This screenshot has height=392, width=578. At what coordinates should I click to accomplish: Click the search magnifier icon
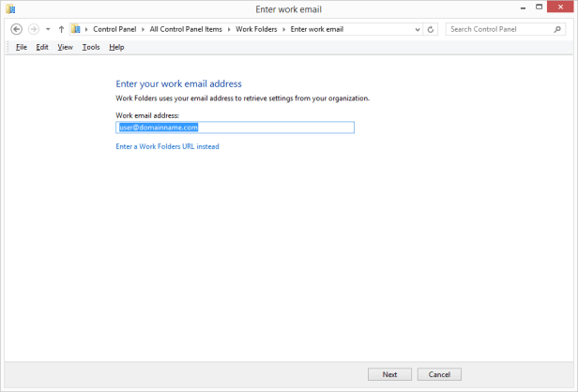pyautogui.click(x=558, y=29)
